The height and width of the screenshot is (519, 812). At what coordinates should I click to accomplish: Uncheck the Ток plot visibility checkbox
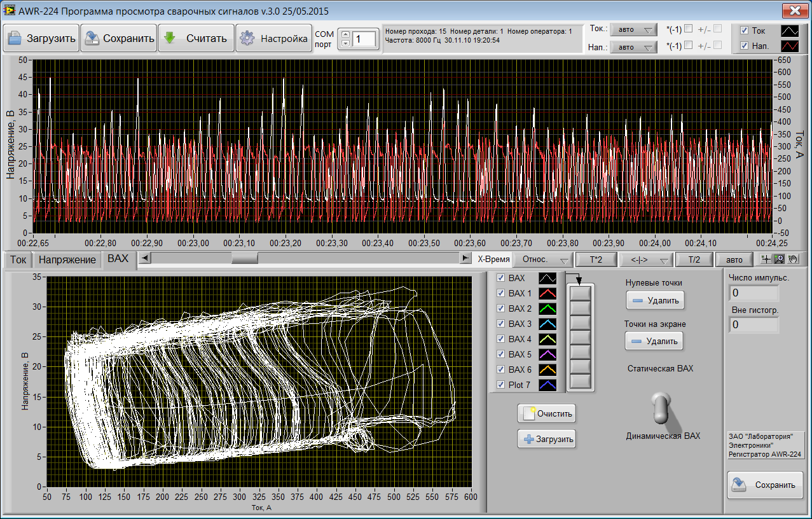[x=744, y=31]
